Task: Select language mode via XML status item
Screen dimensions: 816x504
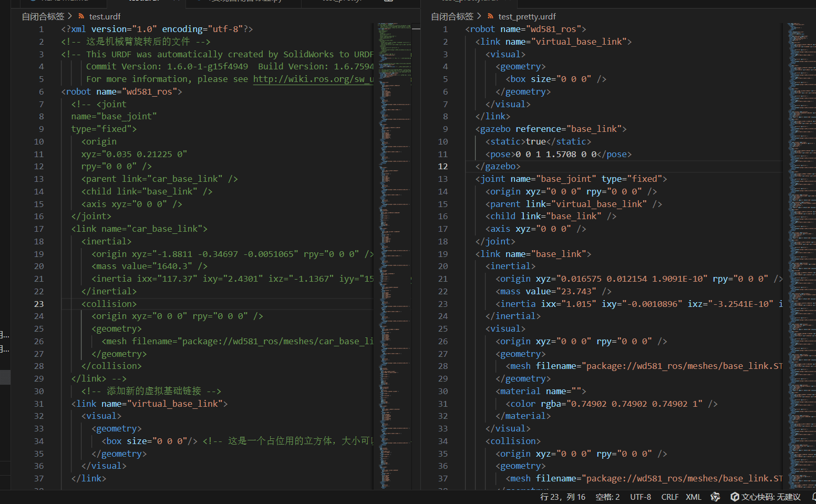Action: click(694, 497)
